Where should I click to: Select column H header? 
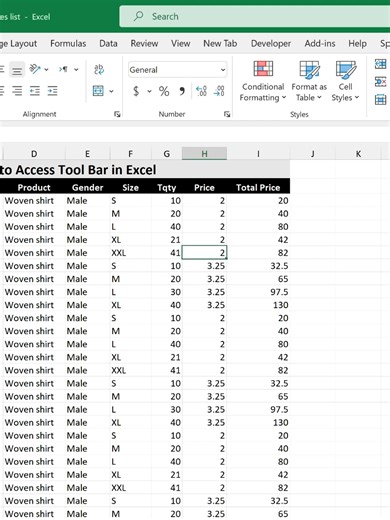click(204, 154)
